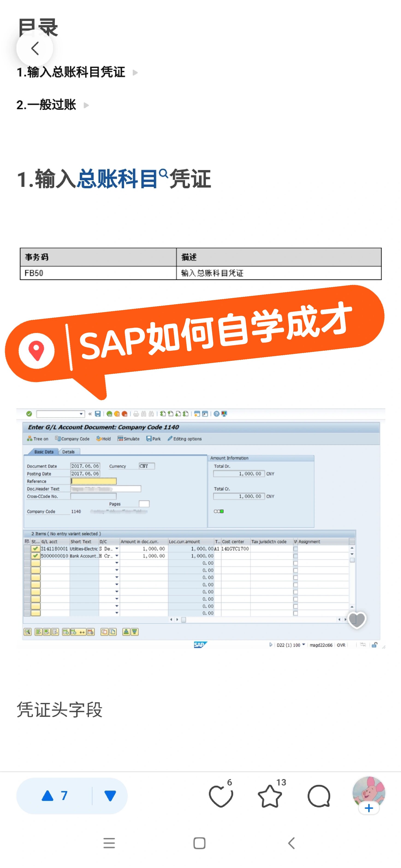Viewport: 401px width, 868px height.
Task: Click the SAP item table horizontal scrollbar
Action: pos(258,620)
